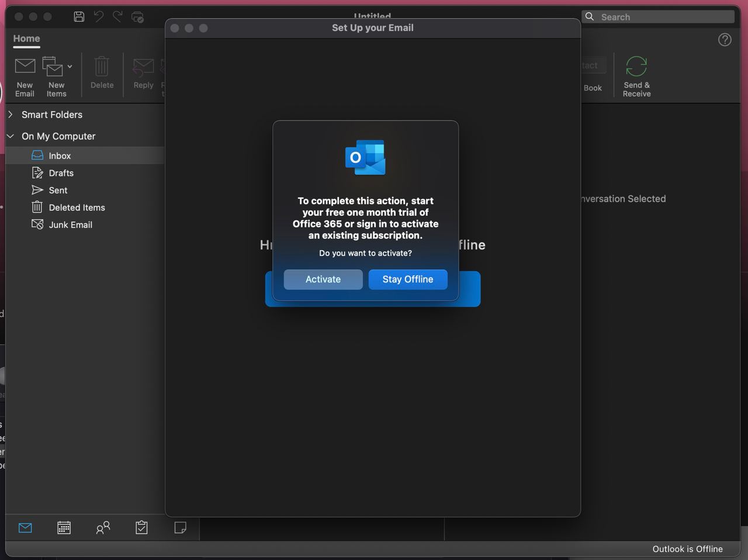Switch to Tasks view in the bottom bar

pos(141,528)
